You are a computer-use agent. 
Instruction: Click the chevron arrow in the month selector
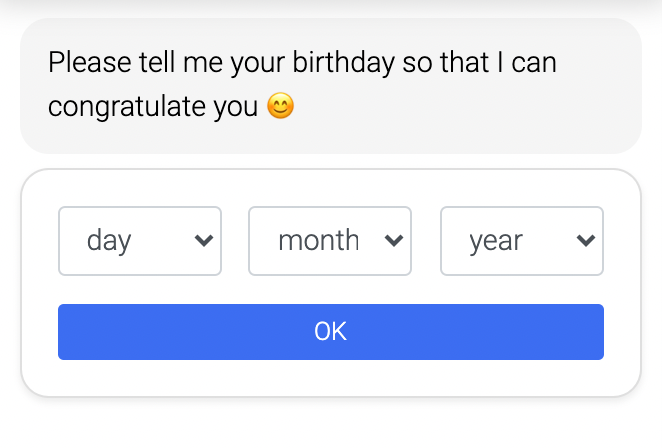pos(394,241)
